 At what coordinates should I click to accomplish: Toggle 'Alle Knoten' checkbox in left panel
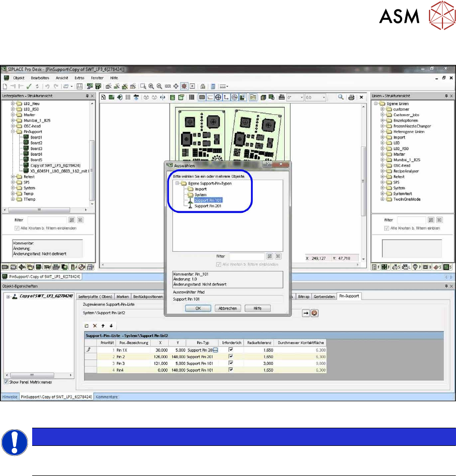tap(17, 228)
